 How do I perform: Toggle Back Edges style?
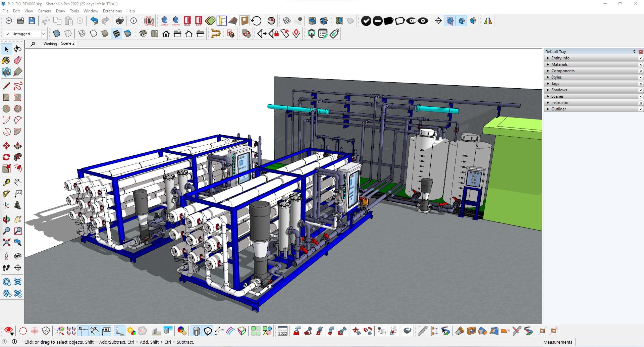coord(68,34)
